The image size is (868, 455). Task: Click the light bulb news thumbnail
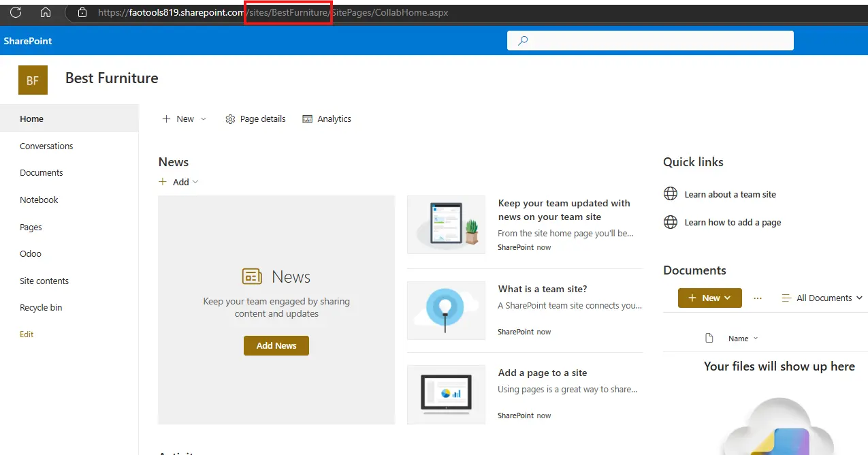[x=446, y=311]
